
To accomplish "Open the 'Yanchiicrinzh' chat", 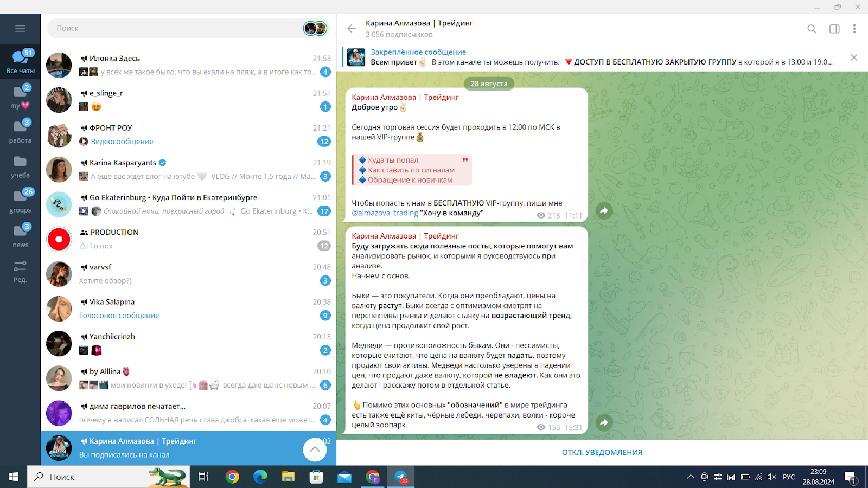I will 188,343.
